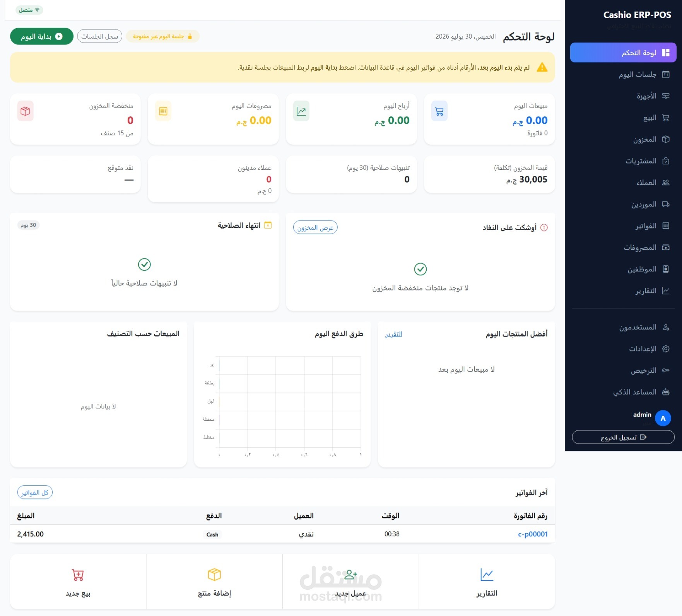The height and width of the screenshot is (616, 682).
Task: Click the الموظفين badge icon
Action: (x=666, y=269)
